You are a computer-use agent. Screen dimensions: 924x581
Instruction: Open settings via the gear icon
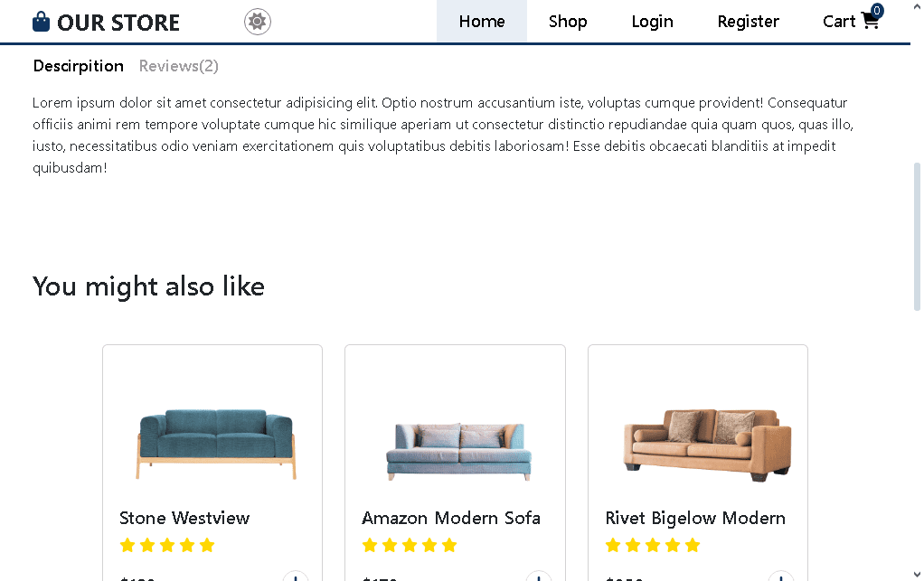coord(258,22)
